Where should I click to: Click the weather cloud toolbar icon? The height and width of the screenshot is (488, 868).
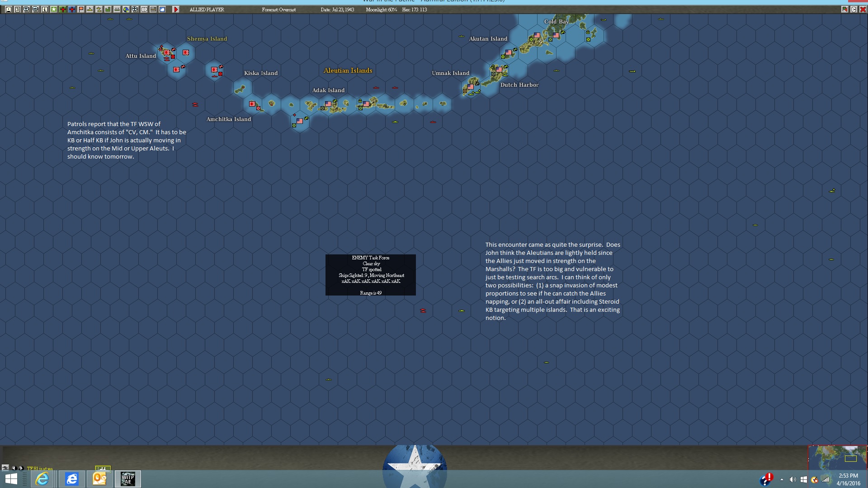(x=162, y=9)
